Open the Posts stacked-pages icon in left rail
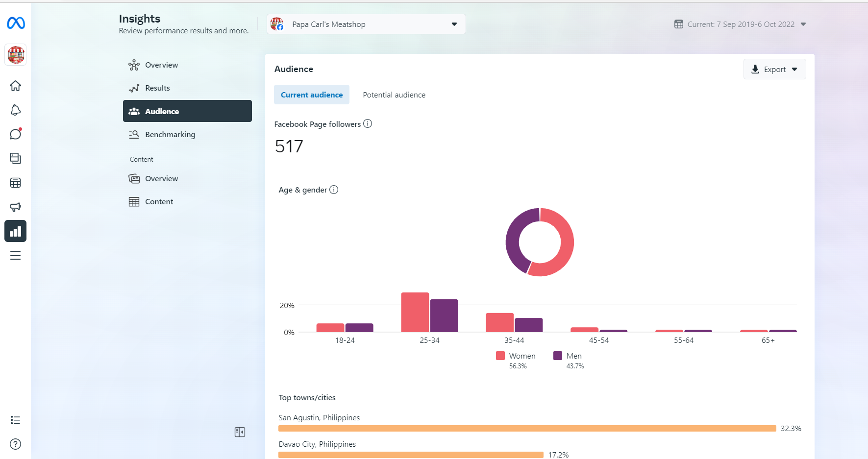Image resolution: width=868 pixels, height=459 pixels. 16,158
